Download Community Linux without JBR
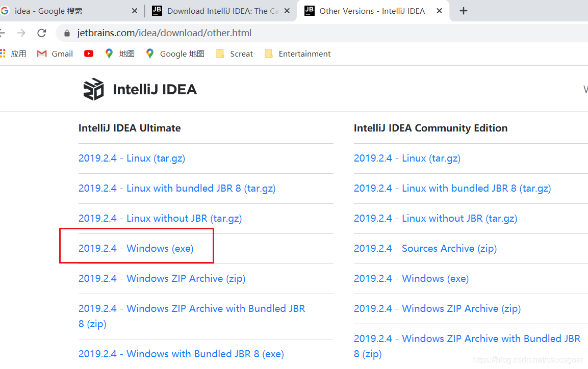 coord(436,218)
